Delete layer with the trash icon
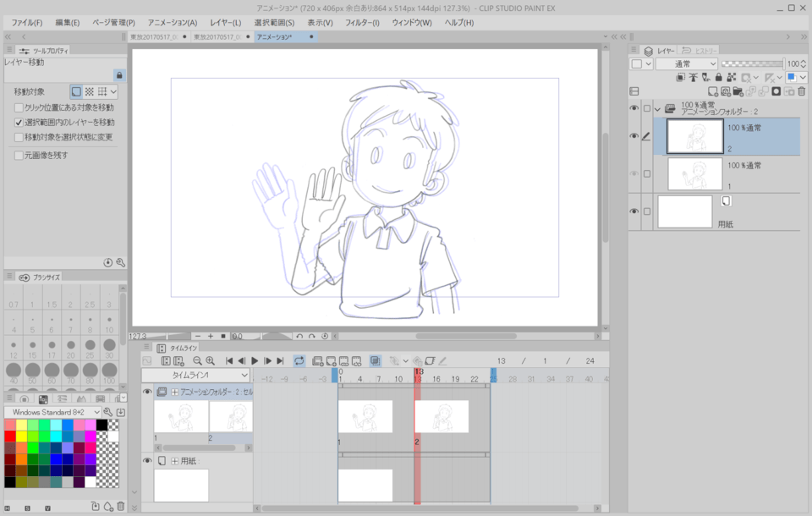 [802, 91]
